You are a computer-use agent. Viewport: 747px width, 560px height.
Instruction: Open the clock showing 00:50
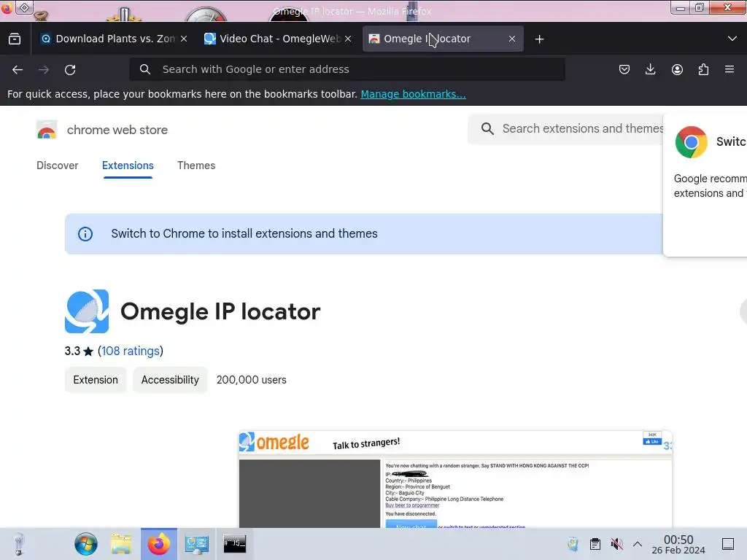pyautogui.click(x=678, y=544)
